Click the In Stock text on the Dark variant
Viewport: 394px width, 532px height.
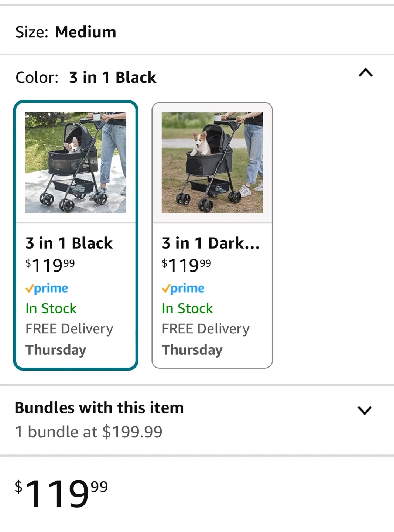(187, 308)
